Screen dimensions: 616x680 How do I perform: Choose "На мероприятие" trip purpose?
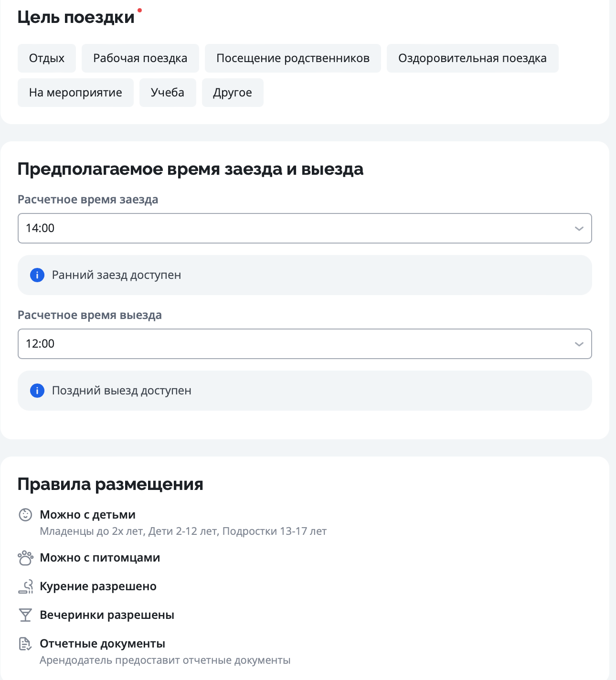75,93
